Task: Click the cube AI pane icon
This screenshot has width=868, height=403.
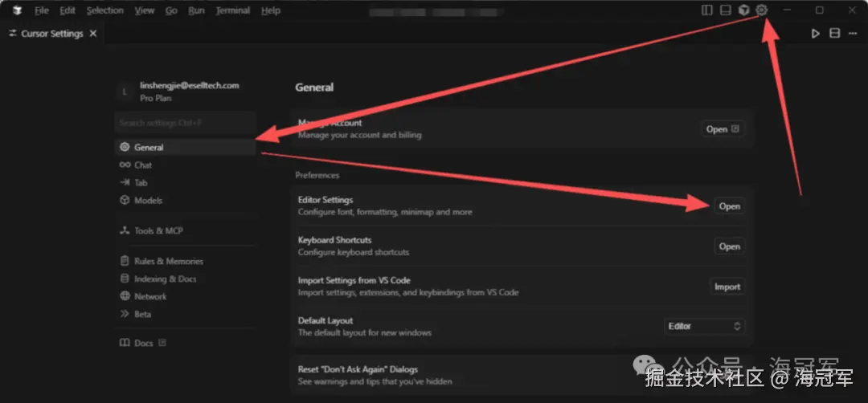Action: (x=744, y=10)
